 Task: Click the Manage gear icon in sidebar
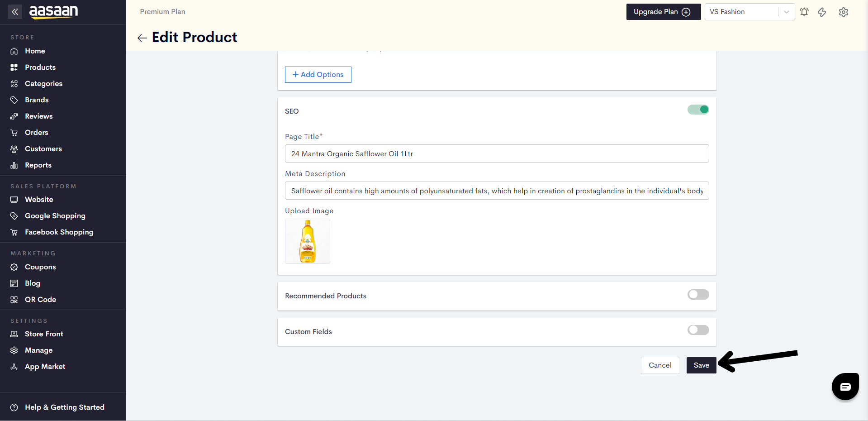pyautogui.click(x=14, y=350)
